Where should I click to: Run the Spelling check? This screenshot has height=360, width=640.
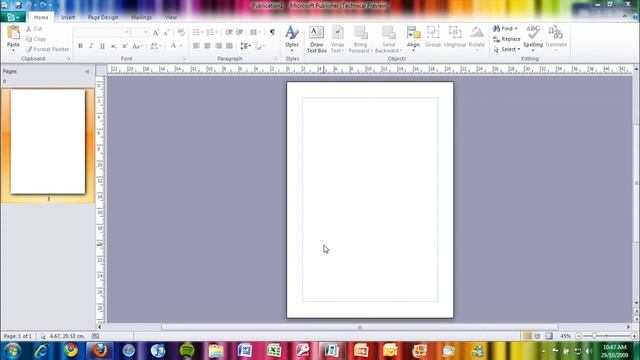(533, 38)
